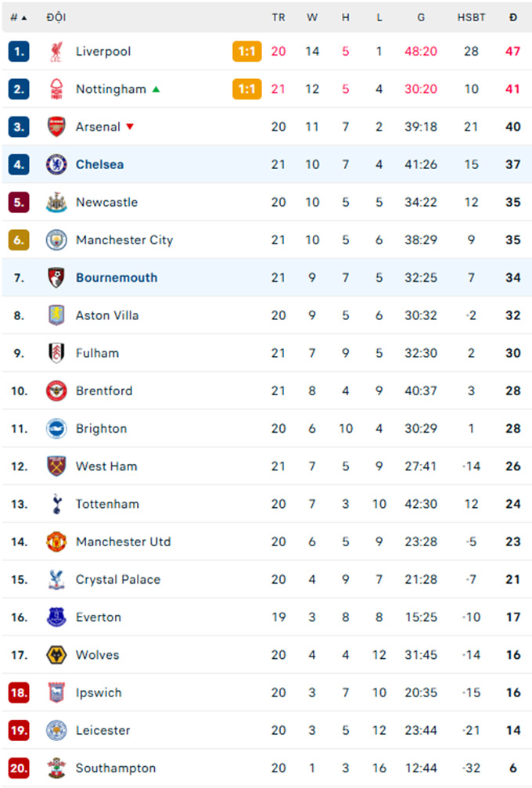Click the Southampton club crest
Screen dimensions: 532x788
(56, 768)
